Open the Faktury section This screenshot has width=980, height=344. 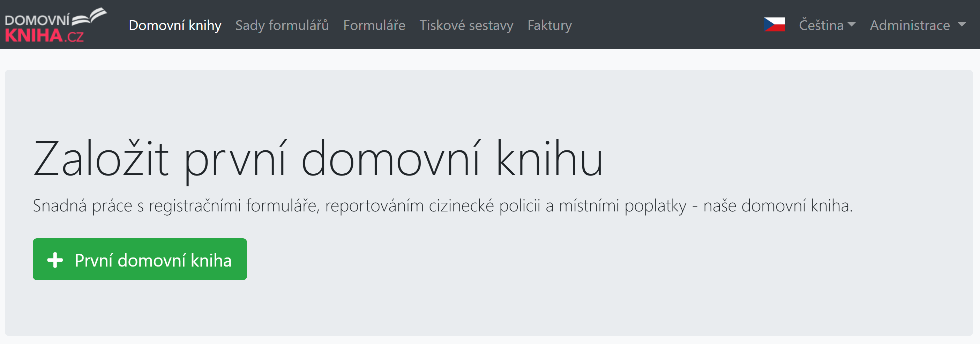click(549, 25)
